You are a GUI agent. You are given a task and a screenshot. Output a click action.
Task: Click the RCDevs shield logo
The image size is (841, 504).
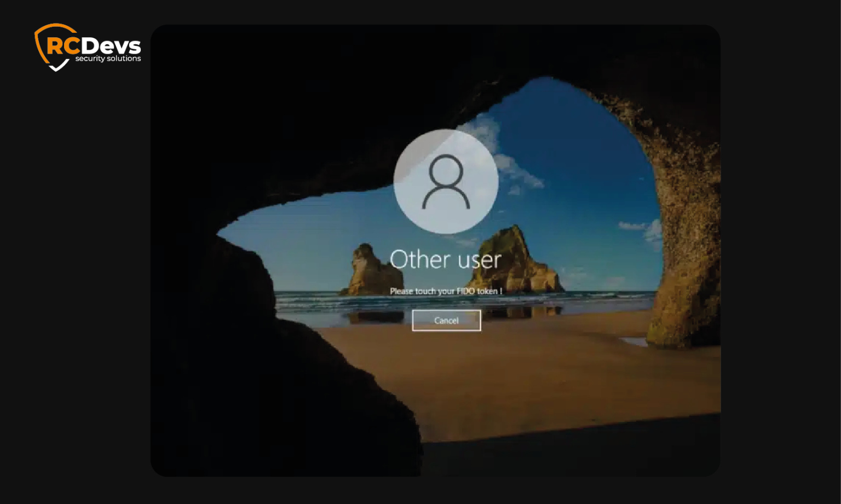click(52, 47)
